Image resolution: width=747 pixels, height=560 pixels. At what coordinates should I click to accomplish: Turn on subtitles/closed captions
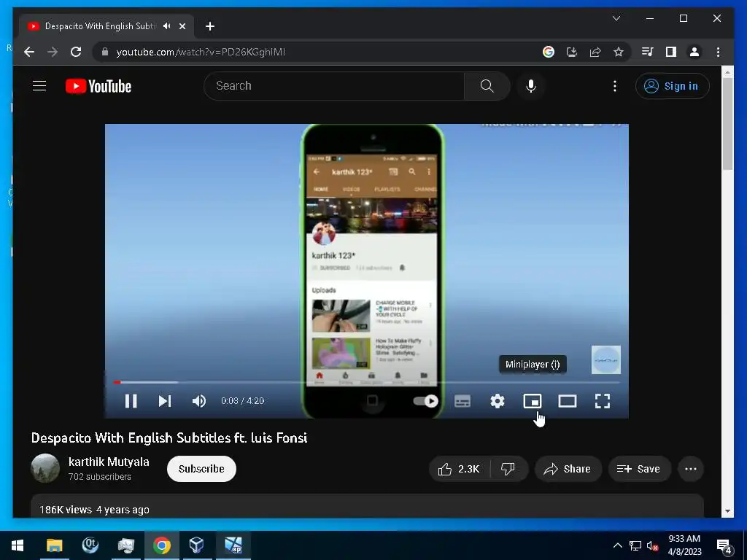tap(462, 401)
